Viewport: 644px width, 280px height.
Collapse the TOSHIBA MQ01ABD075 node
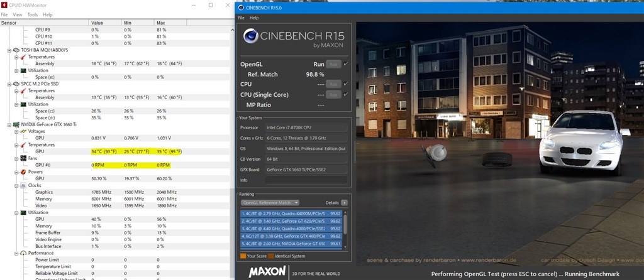(9, 50)
